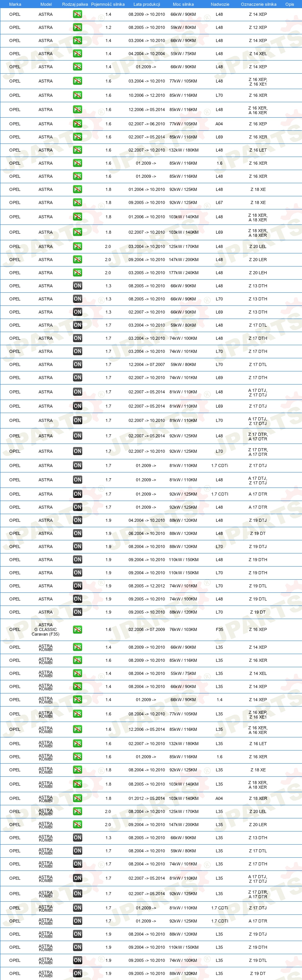Click the 02.2006 -> 07.2009 production years cell
The height and width of the screenshot is (980, 302).
[147, 629]
